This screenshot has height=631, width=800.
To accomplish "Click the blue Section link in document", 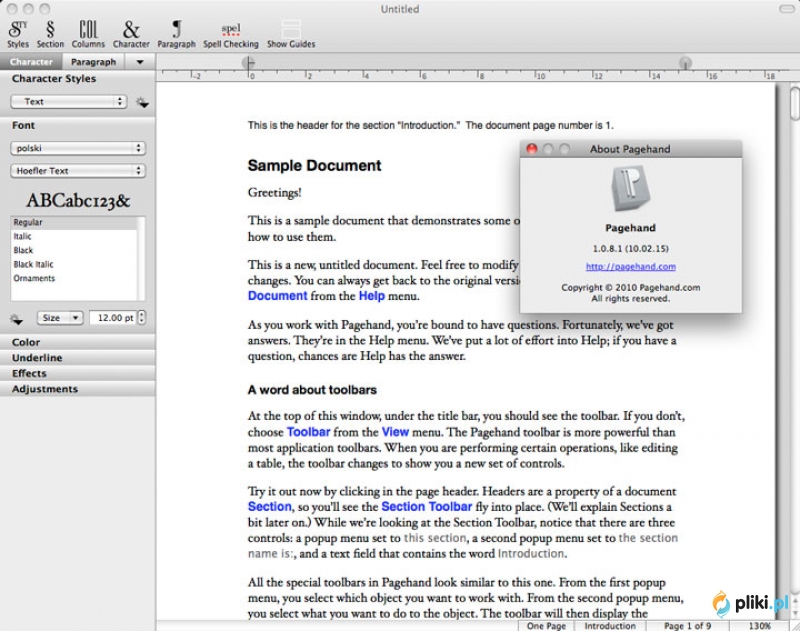I will coord(270,507).
